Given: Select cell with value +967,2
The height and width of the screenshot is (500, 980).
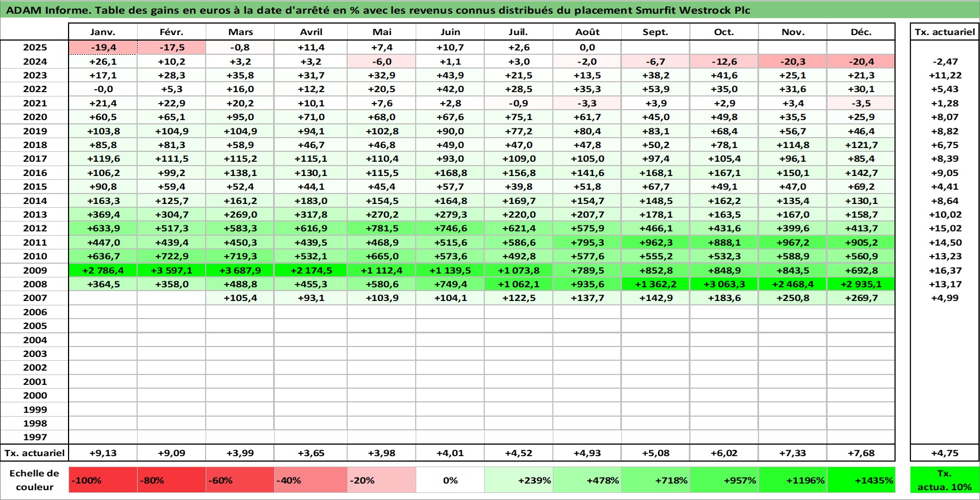Looking at the screenshot, I should 792,242.
